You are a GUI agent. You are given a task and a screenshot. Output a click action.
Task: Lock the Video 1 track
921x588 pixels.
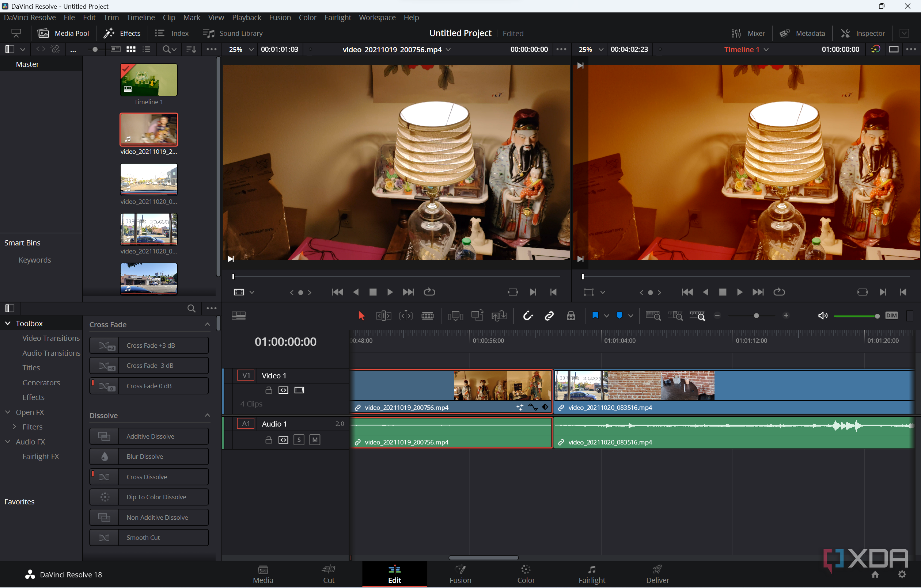[269, 390]
